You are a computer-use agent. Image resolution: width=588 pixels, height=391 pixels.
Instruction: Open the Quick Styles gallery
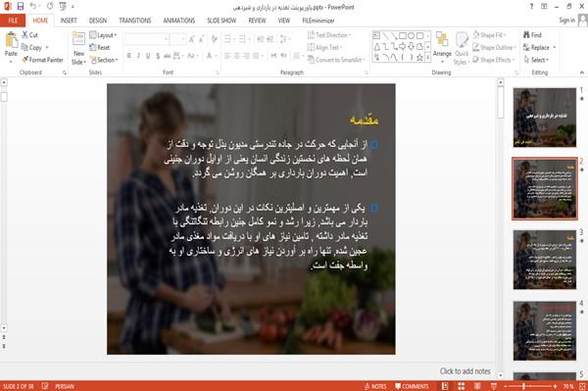point(462,48)
